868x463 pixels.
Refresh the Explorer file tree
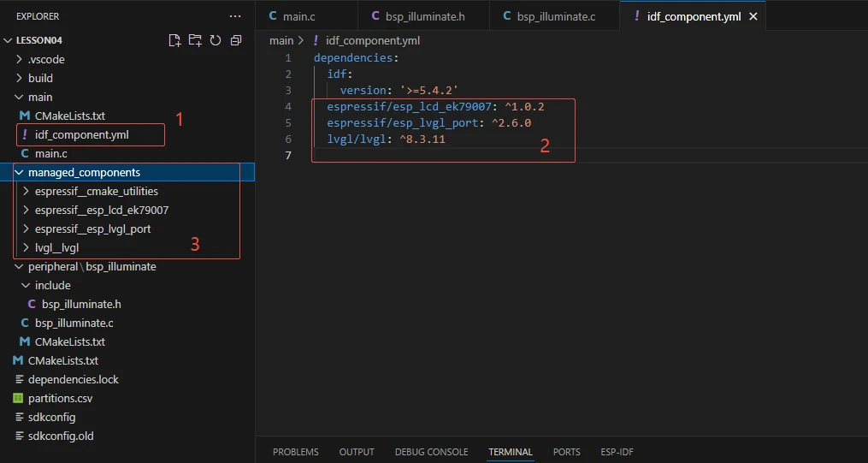pyautogui.click(x=216, y=40)
